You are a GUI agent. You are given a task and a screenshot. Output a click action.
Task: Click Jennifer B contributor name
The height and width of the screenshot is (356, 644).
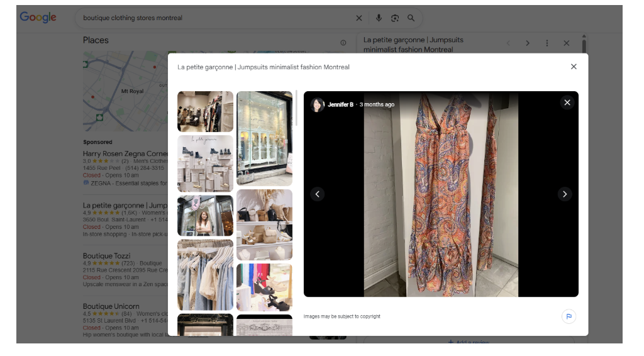tap(340, 104)
